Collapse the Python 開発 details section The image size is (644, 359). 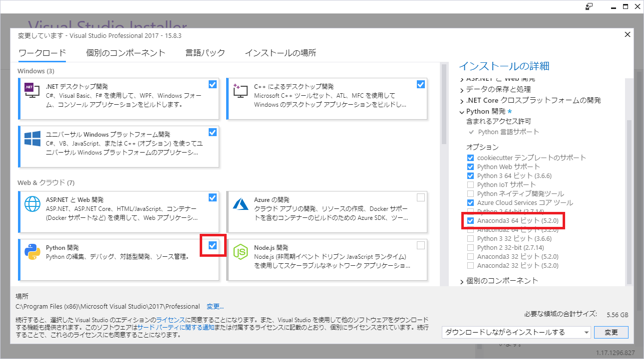[x=462, y=112]
